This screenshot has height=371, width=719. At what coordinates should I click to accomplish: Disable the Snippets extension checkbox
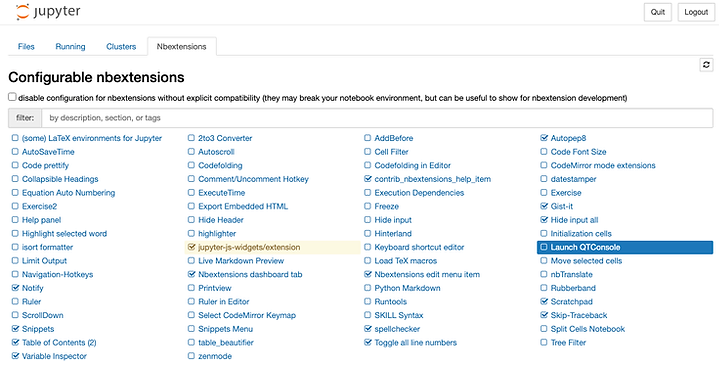coord(15,328)
